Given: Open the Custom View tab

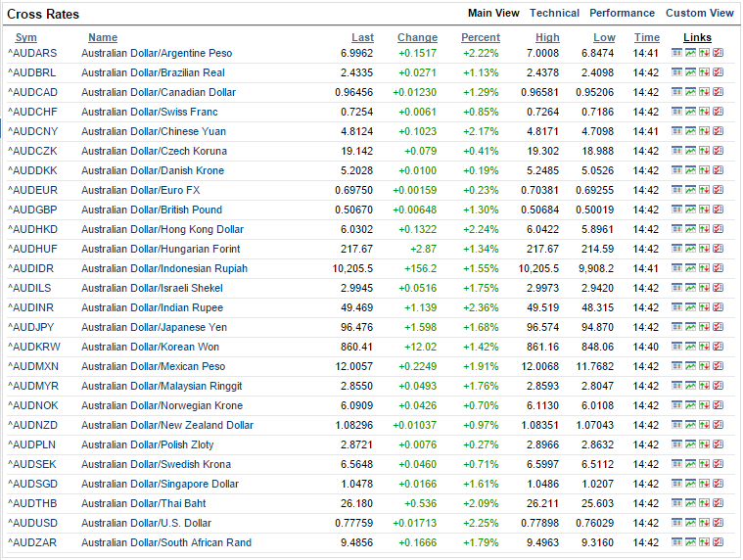Looking at the screenshot, I should (x=699, y=14).
